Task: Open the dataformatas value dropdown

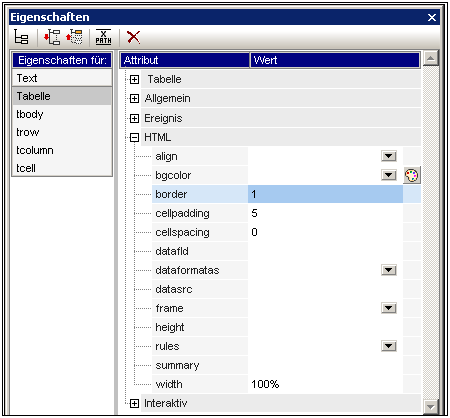Action: [389, 270]
